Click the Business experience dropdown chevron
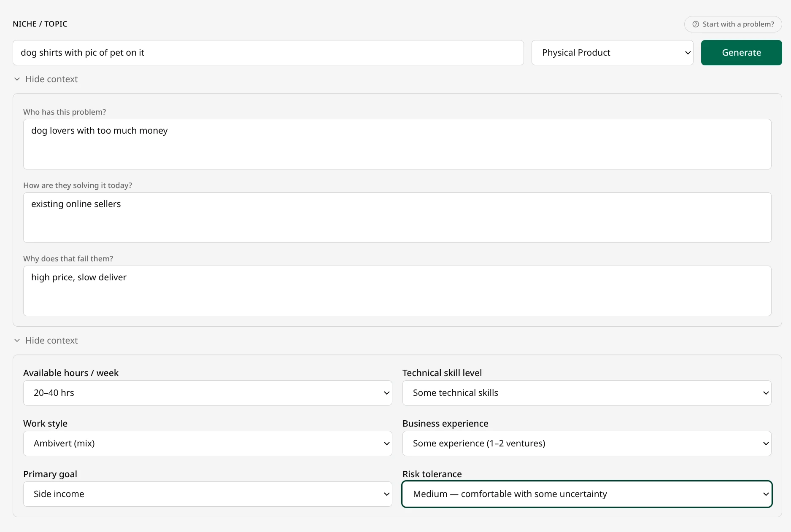 (767, 443)
